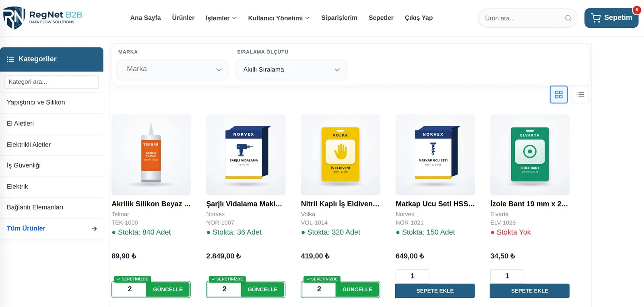Click the search magnifier icon
Image resolution: width=644 pixels, height=307 pixels.
coord(568,18)
